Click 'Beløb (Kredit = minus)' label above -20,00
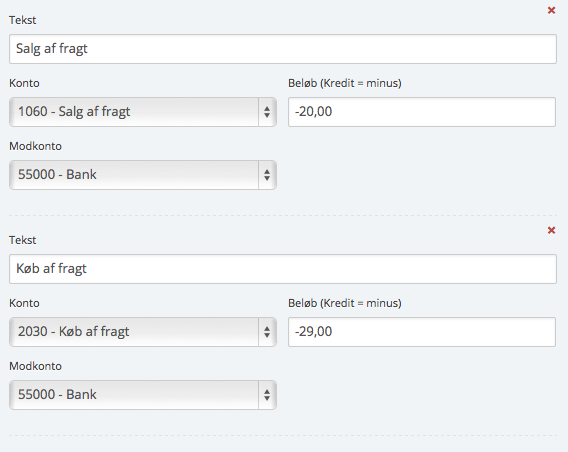Viewport: 568px width, 452px height. [345, 83]
